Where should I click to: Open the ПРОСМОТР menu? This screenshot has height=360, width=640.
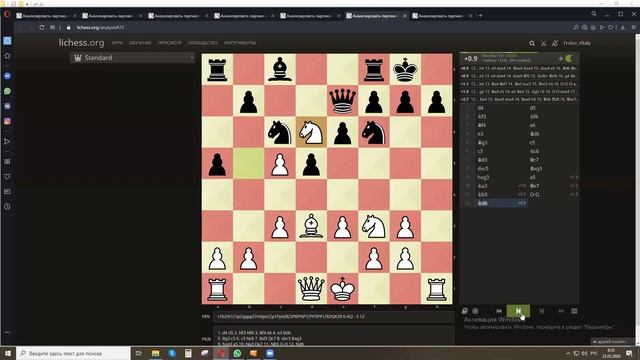click(x=169, y=43)
